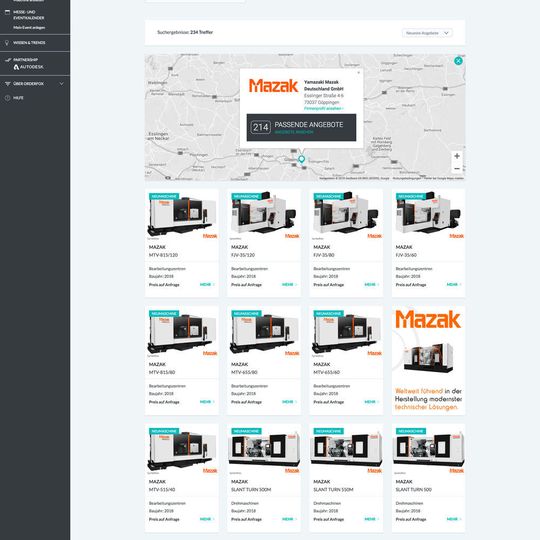Screen dimensions: 540x540
Task: Click the teal location pin on map
Action: [x=301, y=159]
